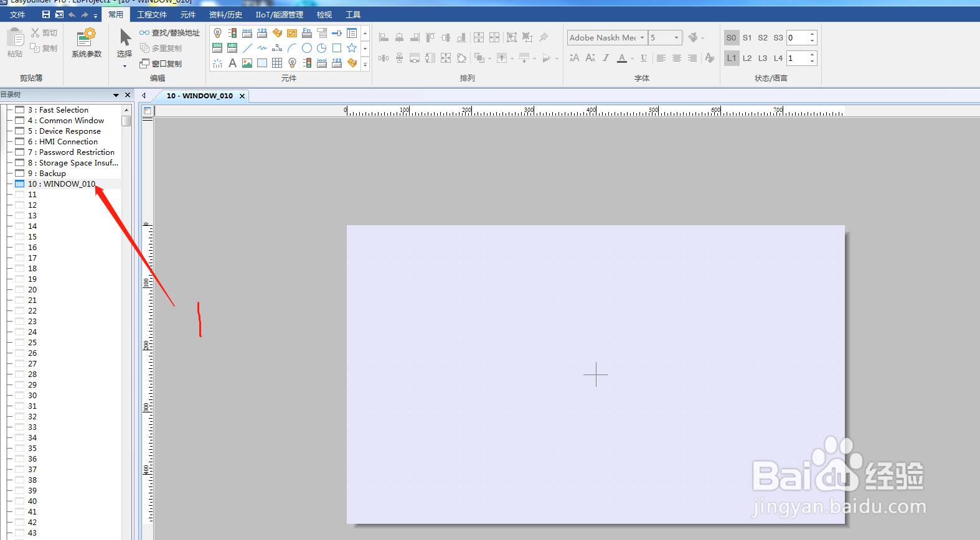
Task: Open the 工程文件 ribbon tab
Action: coord(152,15)
